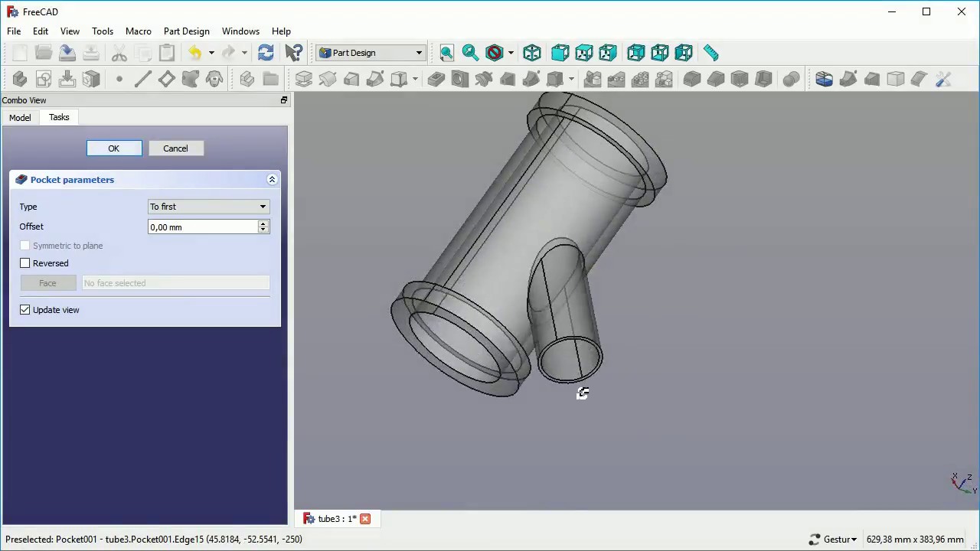This screenshot has width=980, height=551.
Task: Uncheck the Update view checkbox
Action: pos(25,310)
